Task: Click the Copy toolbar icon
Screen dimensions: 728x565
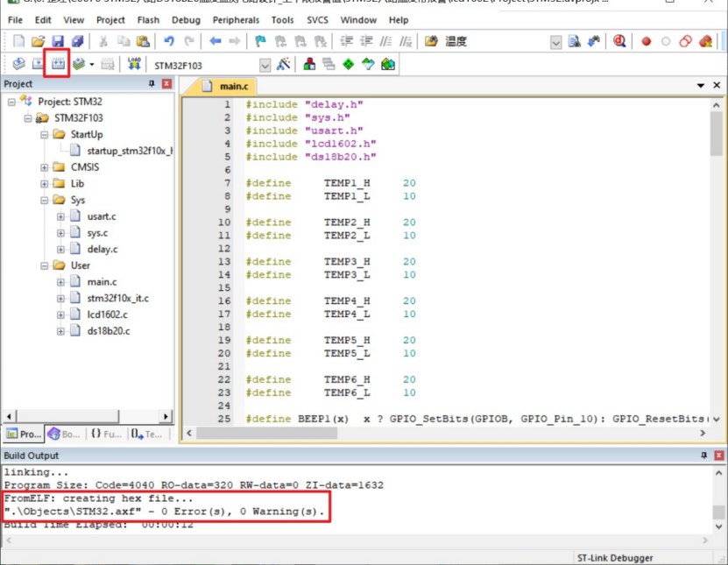Action: click(x=123, y=41)
